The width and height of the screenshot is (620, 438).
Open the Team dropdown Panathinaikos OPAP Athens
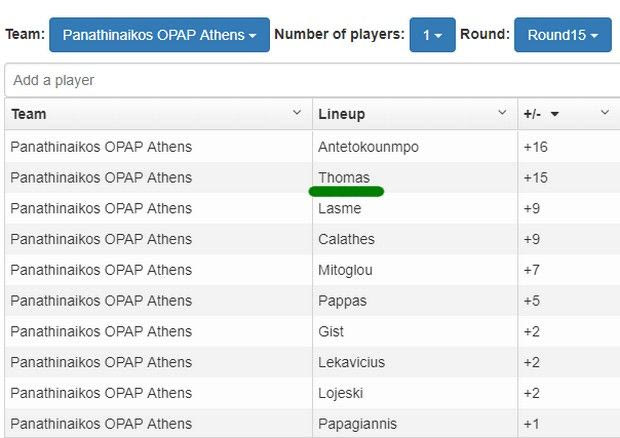[159, 35]
